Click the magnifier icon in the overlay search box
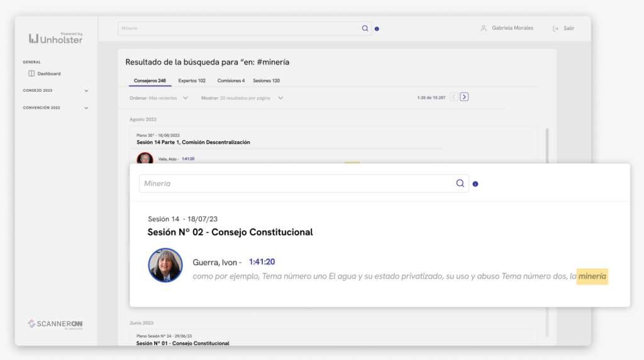Image resolution: width=644 pixels, height=360 pixels. (460, 183)
